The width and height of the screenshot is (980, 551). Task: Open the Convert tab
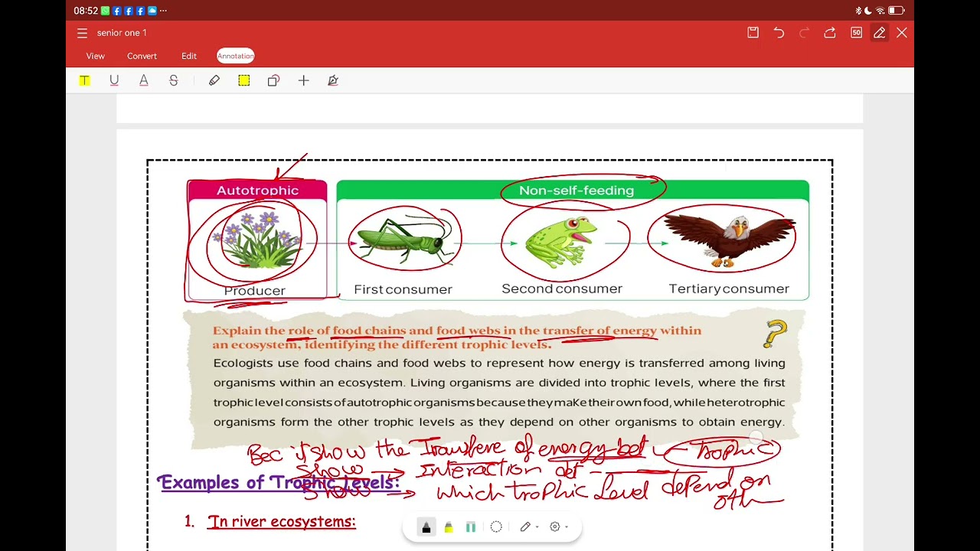[x=142, y=56]
